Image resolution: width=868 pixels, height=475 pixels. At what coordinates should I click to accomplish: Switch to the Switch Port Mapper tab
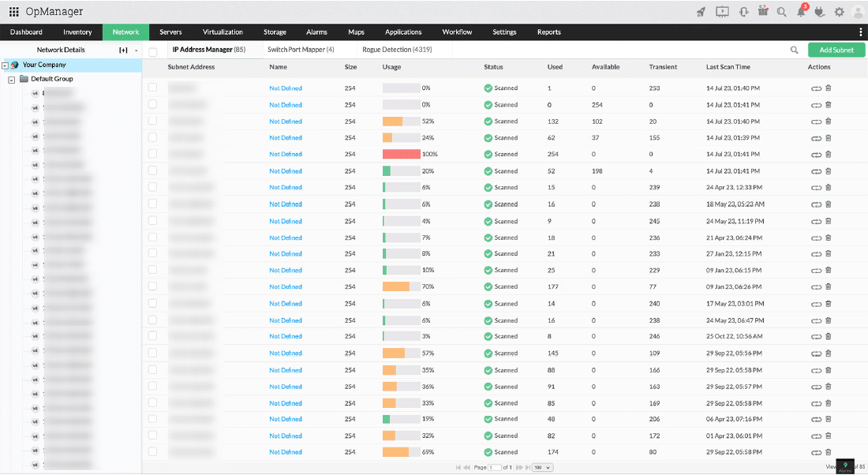click(301, 50)
